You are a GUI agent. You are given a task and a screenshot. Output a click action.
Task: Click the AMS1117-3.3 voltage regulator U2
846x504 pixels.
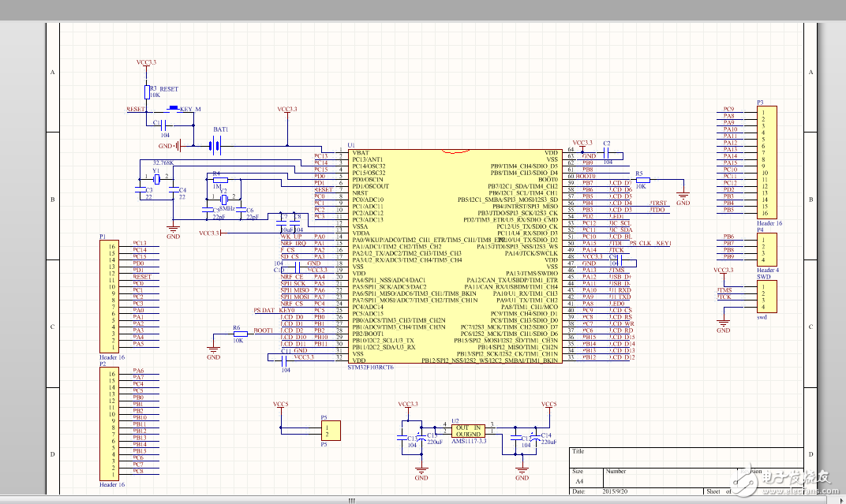pos(468,431)
